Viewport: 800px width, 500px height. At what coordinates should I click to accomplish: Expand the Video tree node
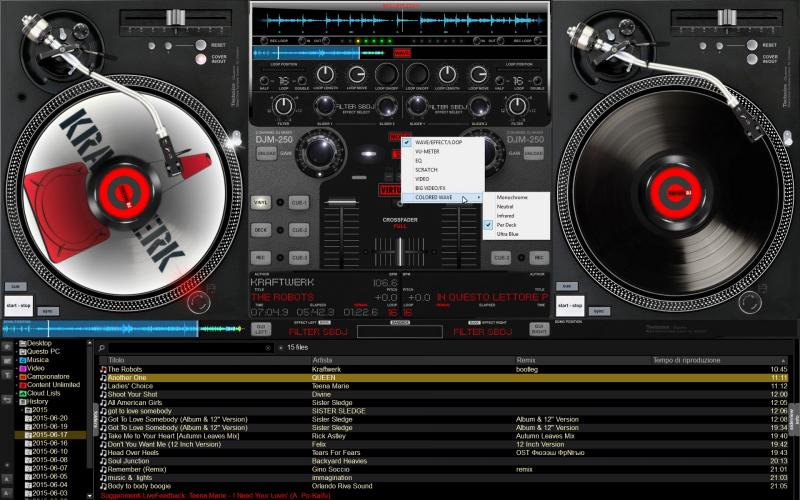16,368
